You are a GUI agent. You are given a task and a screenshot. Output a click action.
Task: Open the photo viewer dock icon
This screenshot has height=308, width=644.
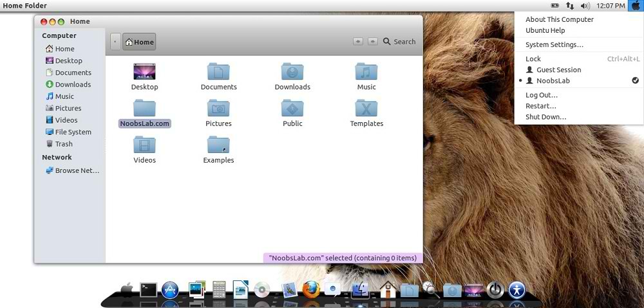196,289
